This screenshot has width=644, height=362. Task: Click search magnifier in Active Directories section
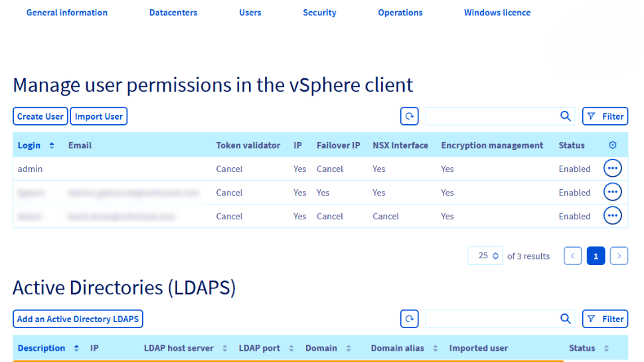pyautogui.click(x=566, y=319)
